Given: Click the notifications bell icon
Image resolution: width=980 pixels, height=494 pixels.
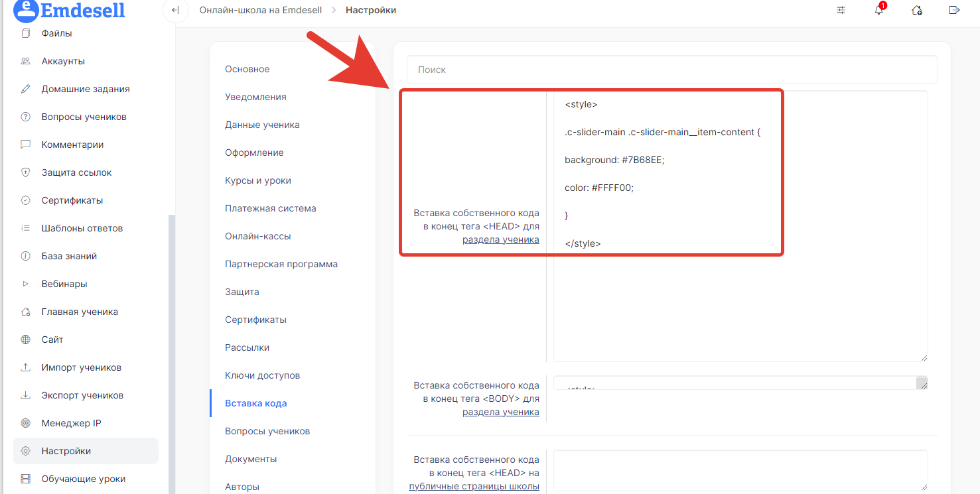Looking at the screenshot, I should (x=878, y=10).
